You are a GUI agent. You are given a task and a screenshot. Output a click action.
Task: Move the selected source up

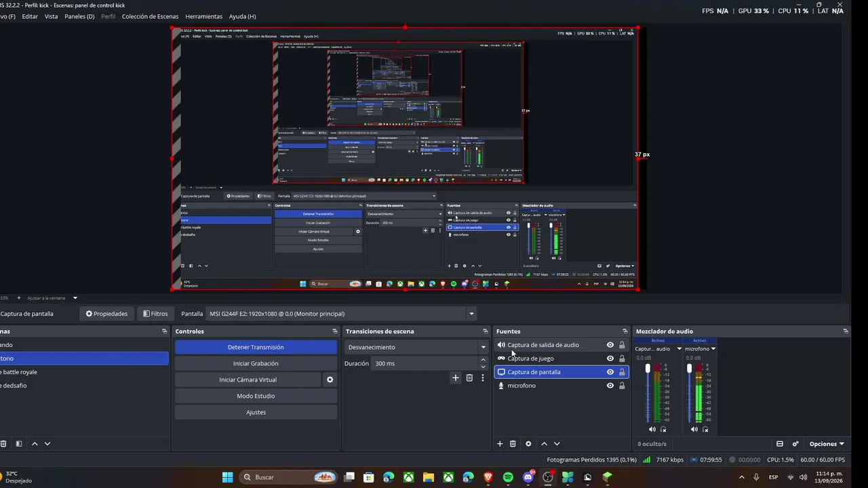tap(544, 444)
